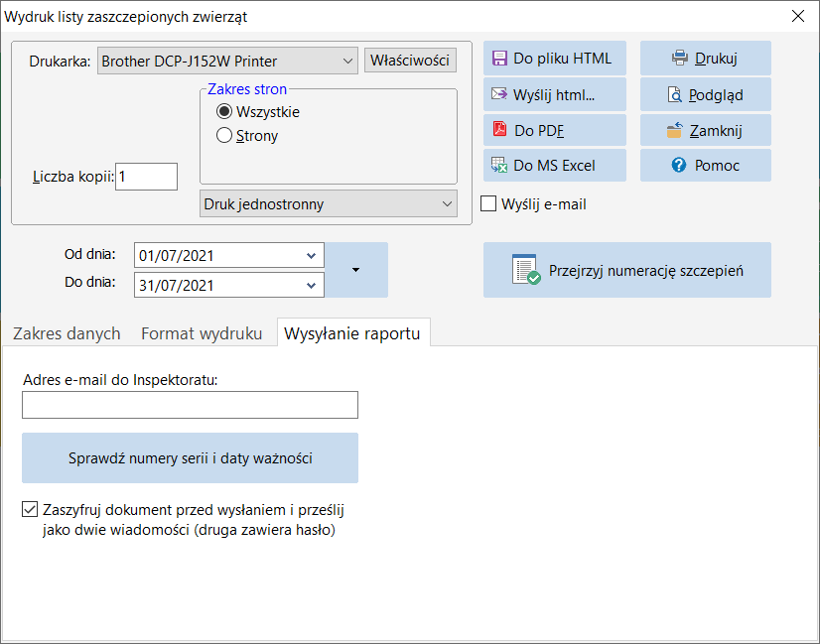Click the folder icon on Zamknij
The height and width of the screenshot is (644, 820).
coord(675,130)
